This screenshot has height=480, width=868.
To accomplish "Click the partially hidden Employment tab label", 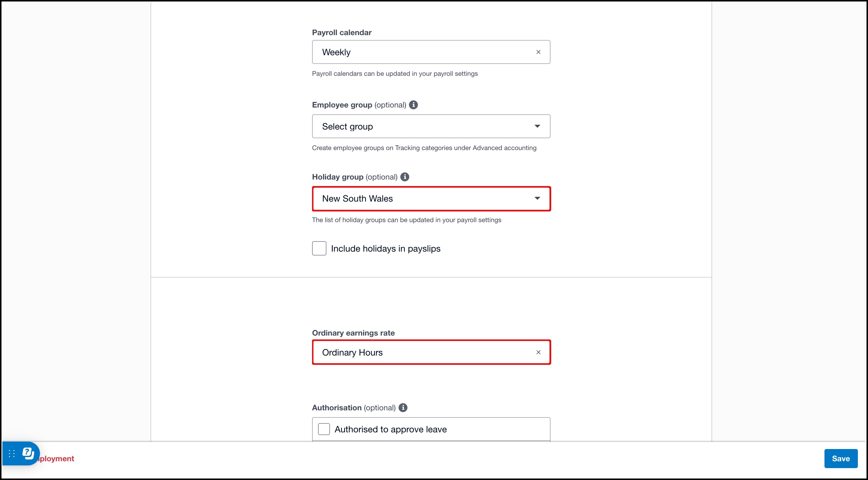I will tap(57, 459).
